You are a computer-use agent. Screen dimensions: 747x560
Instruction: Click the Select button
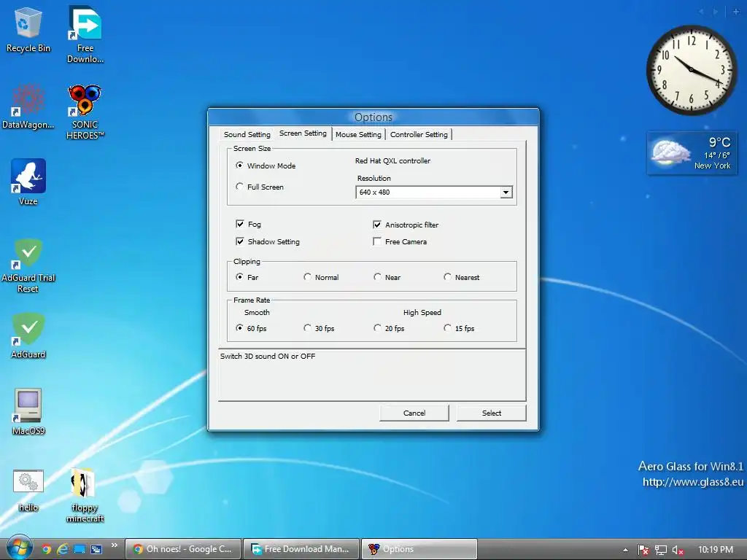tap(491, 413)
